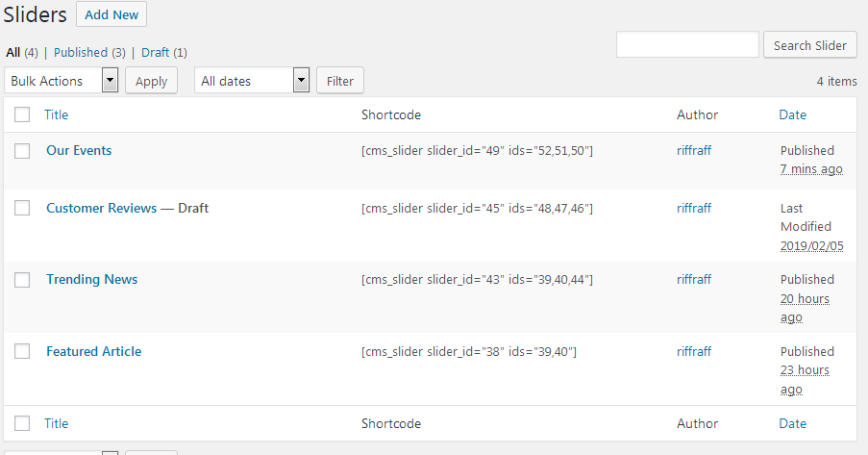Open the Trending News slider
868x455 pixels.
click(x=91, y=280)
